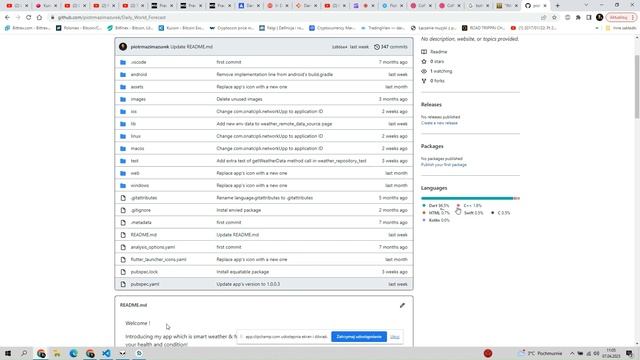Image resolution: width=640 pixels, height=360 pixels.
Task: Click Zatrzymaj udostępnianie button
Action: point(359,337)
